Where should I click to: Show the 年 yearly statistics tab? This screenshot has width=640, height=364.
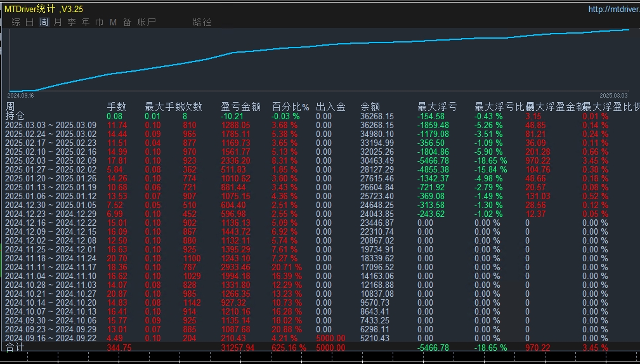click(86, 22)
